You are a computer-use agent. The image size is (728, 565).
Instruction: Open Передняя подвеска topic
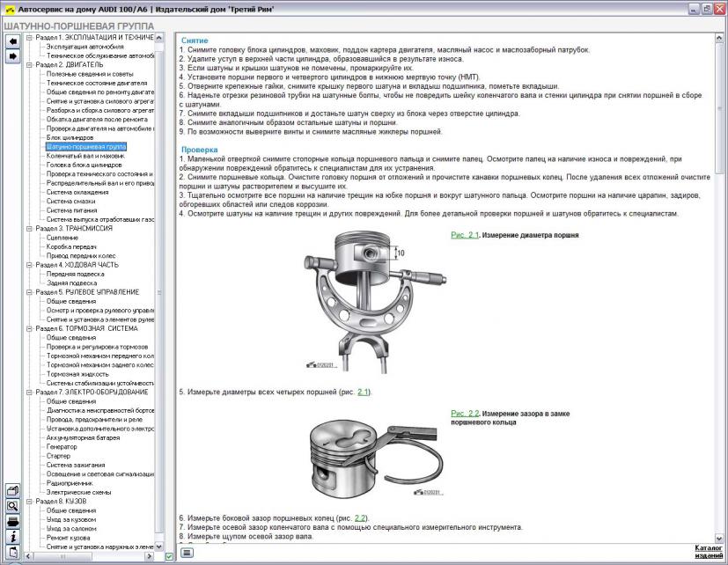pos(75,274)
